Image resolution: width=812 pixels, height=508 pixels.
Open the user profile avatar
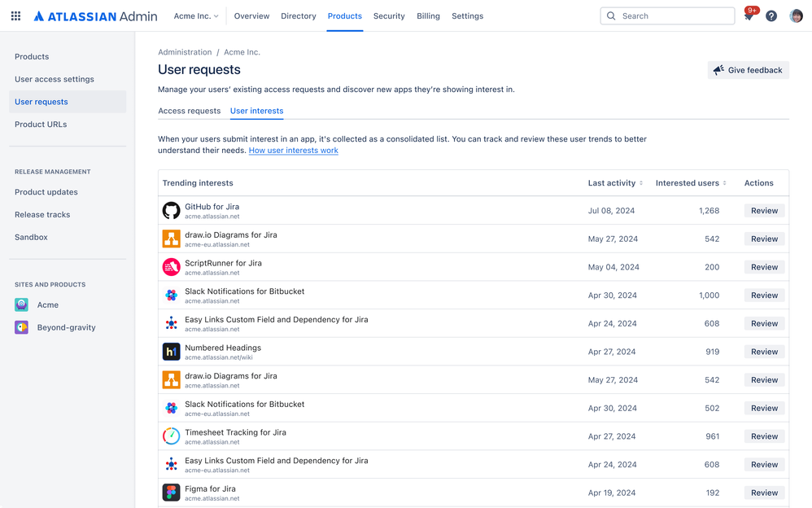[796, 16]
